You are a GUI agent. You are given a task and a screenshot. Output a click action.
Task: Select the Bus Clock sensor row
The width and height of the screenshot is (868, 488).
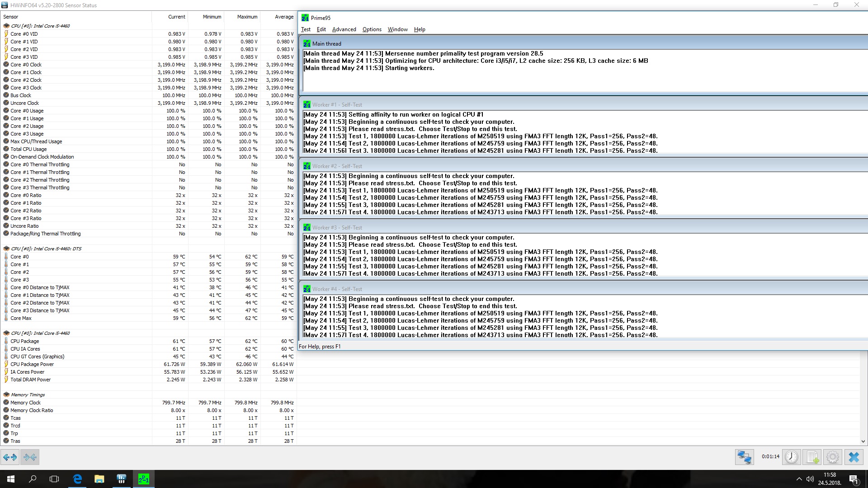(x=148, y=95)
